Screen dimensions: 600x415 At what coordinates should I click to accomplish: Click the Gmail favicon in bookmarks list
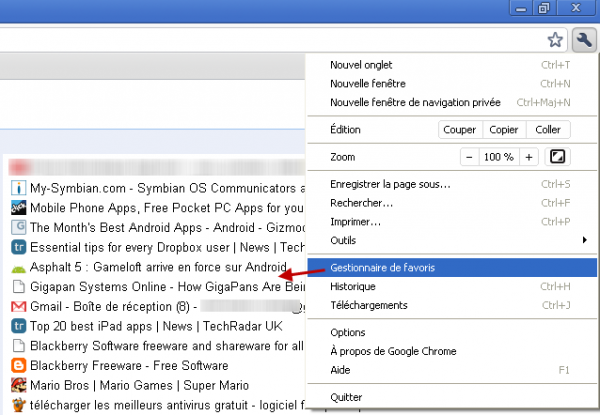18,306
